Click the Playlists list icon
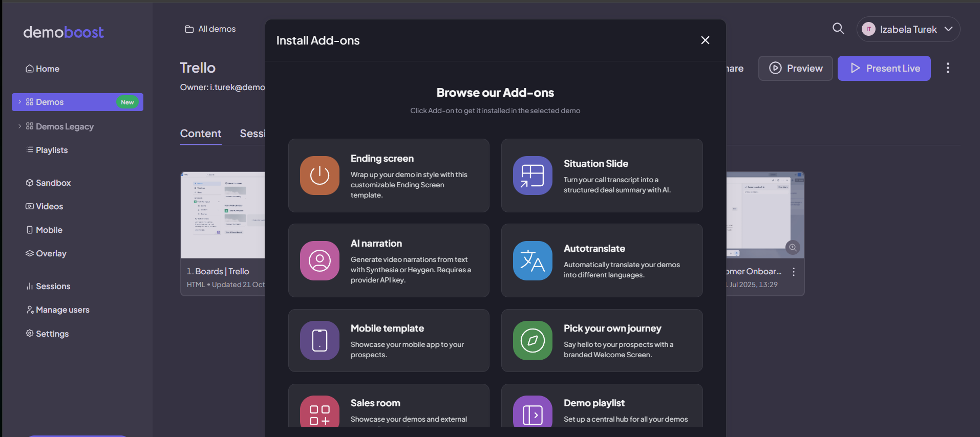The height and width of the screenshot is (437, 980). [30, 149]
